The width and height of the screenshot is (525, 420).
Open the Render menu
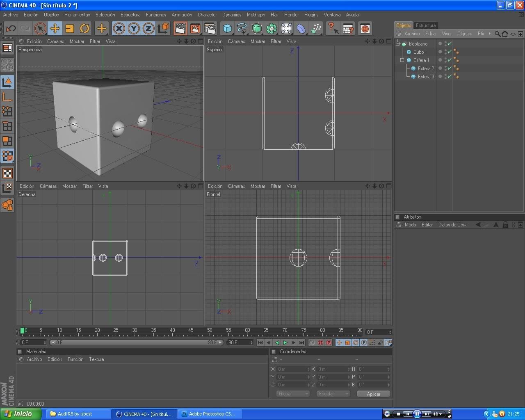coord(291,15)
